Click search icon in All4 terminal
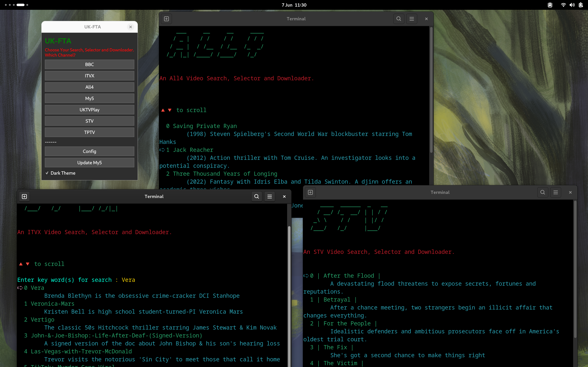 tap(398, 19)
